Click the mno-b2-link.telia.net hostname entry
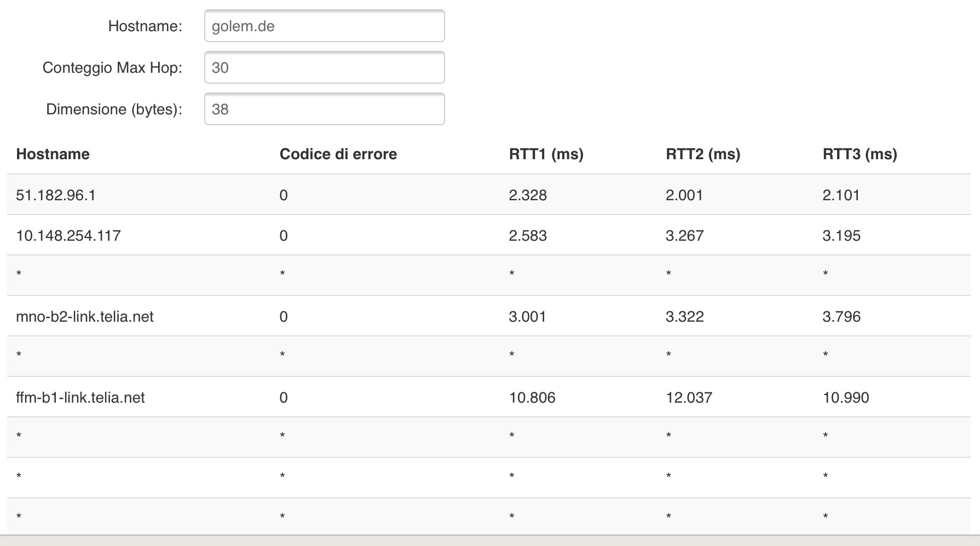The height and width of the screenshot is (546, 980). pos(85,317)
